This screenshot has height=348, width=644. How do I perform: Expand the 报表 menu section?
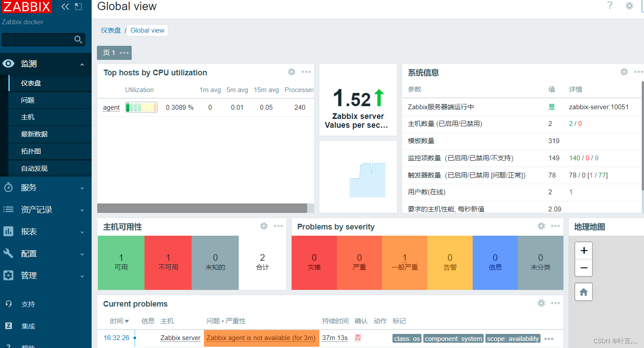pyautogui.click(x=82, y=232)
